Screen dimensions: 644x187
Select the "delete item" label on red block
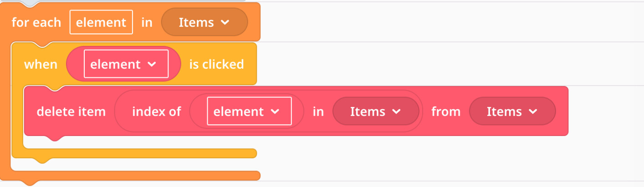(71, 111)
